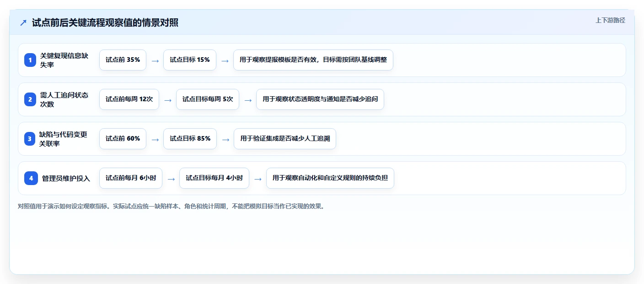Select step badge 4
The height and width of the screenshot is (284, 644).
[x=31, y=178]
